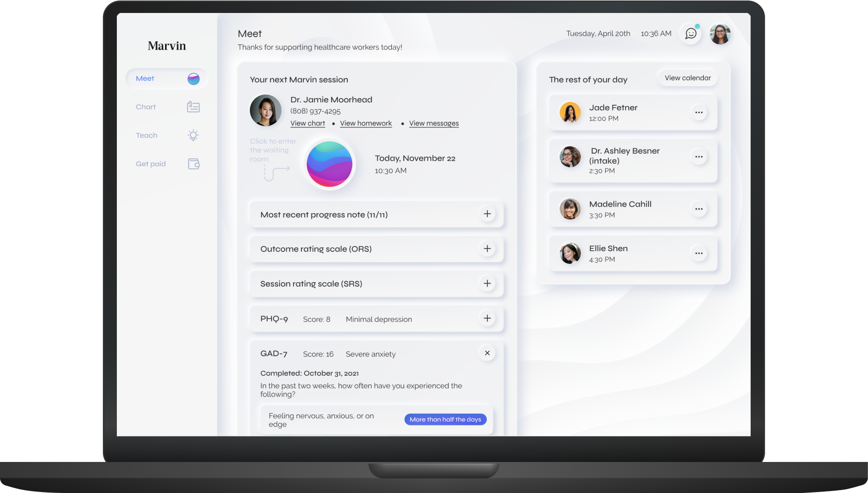Open the View homework link

(x=366, y=123)
